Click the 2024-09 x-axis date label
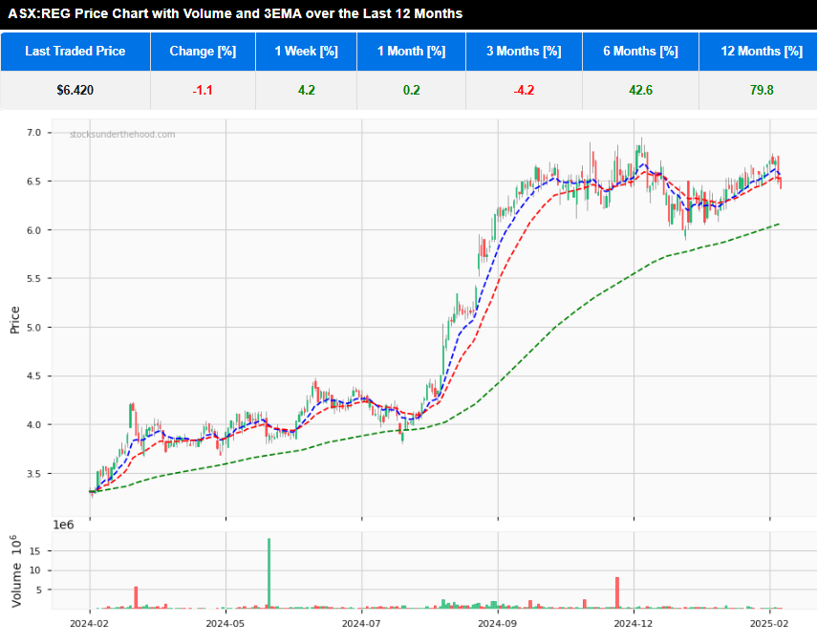Screen dimensions: 817x644 tap(498, 624)
